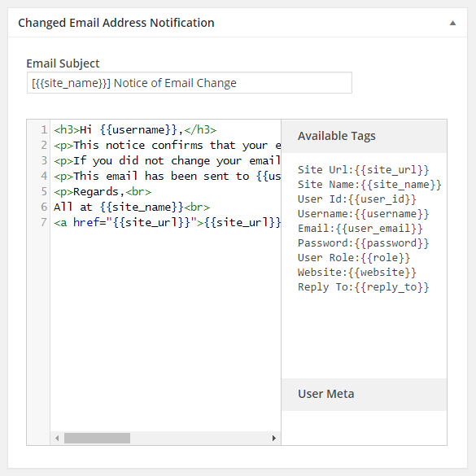Expand the User Meta section
476x476 pixels.
click(x=364, y=395)
